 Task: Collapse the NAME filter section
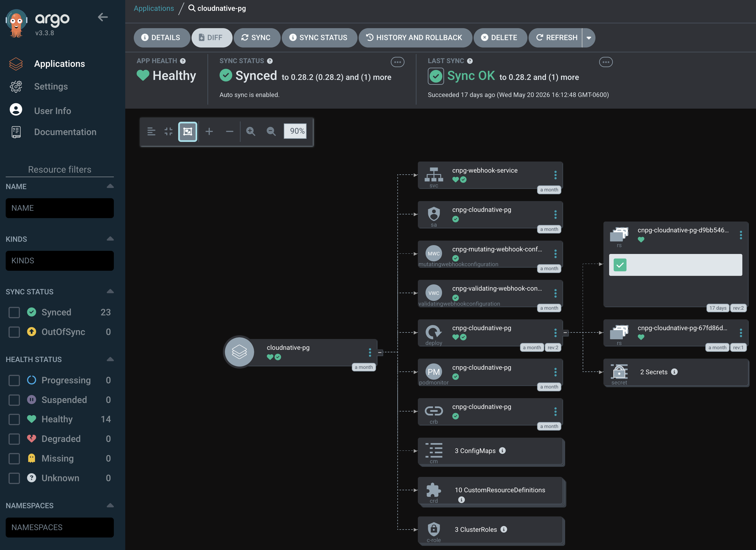(x=110, y=186)
